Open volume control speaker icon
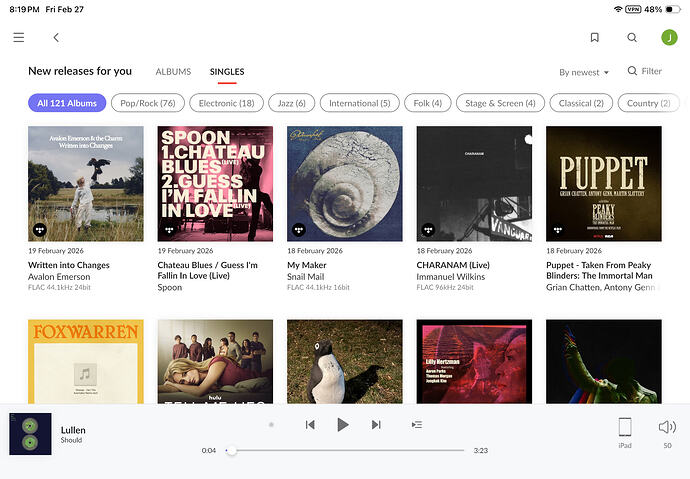 (667, 427)
